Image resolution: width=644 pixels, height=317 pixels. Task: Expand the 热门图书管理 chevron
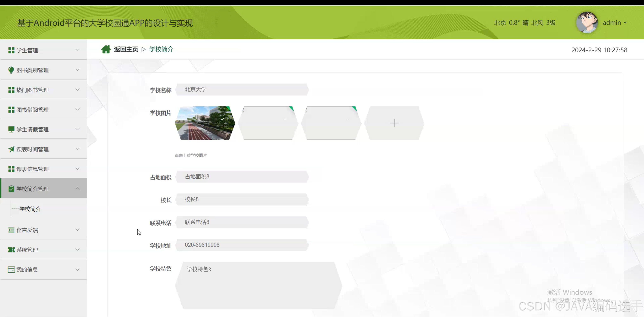point(77,90)
